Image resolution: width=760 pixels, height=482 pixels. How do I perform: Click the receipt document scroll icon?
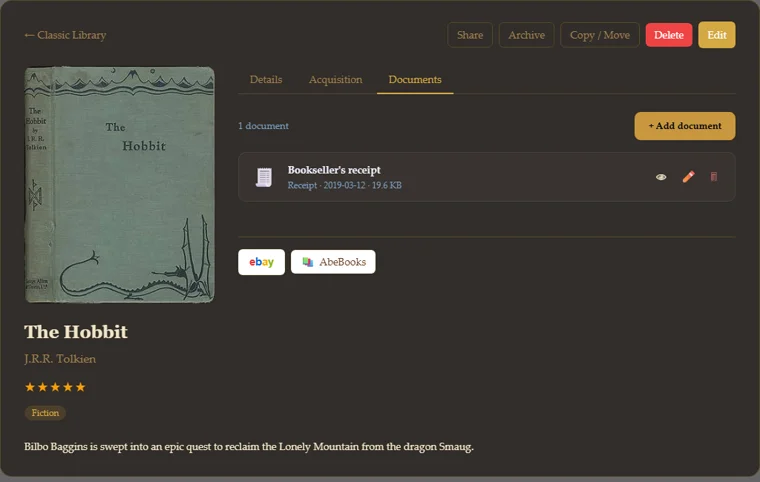pos(264,177)
